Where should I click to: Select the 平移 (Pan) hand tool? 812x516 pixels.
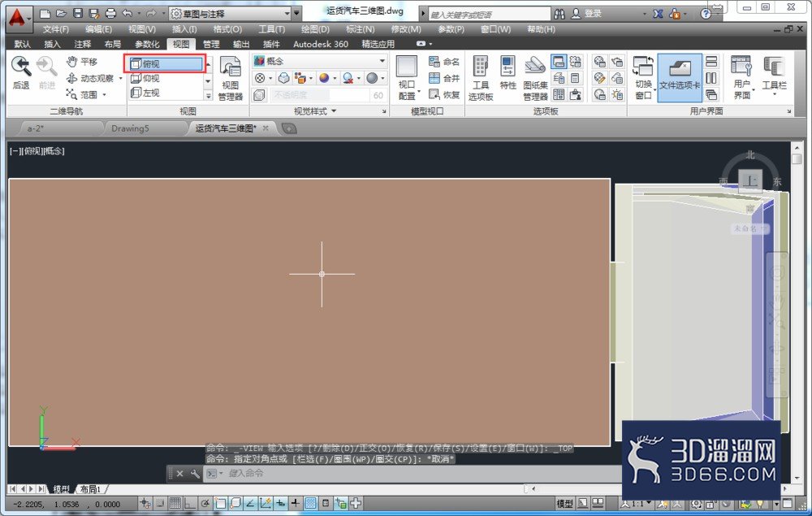(82, 62)
